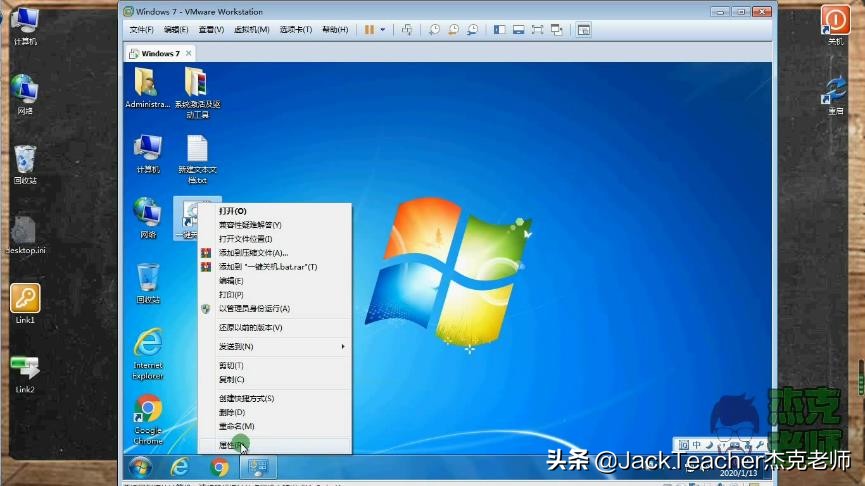Choose 添加到压缩文件(A)... entry
Viewport: 865px width, 486px height.
point(275,253)
